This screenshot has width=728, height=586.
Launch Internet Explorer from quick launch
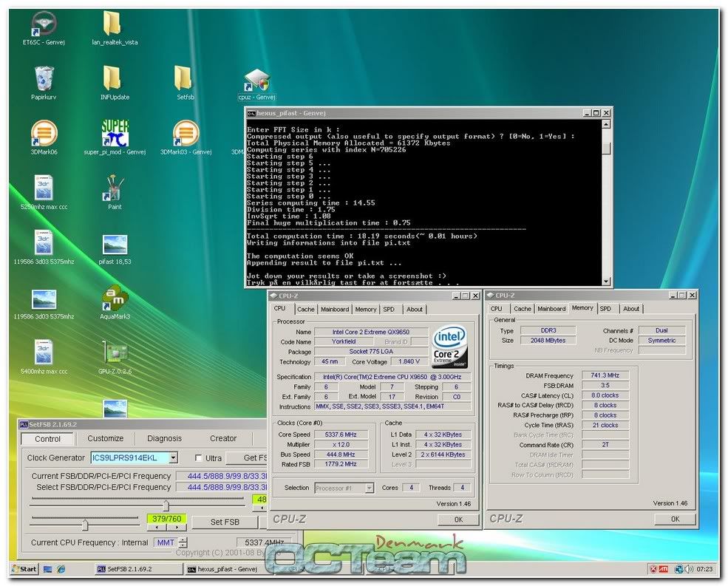[x=61, y=569]
